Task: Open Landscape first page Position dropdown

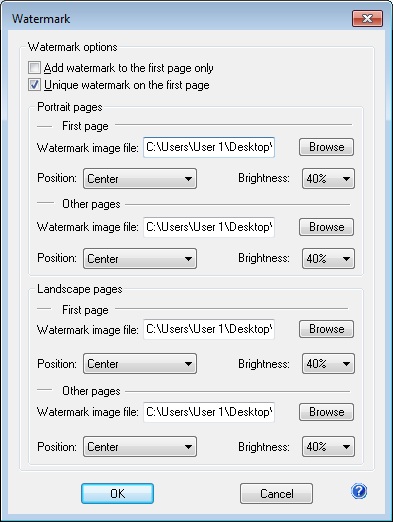Action: coord(140,364)
